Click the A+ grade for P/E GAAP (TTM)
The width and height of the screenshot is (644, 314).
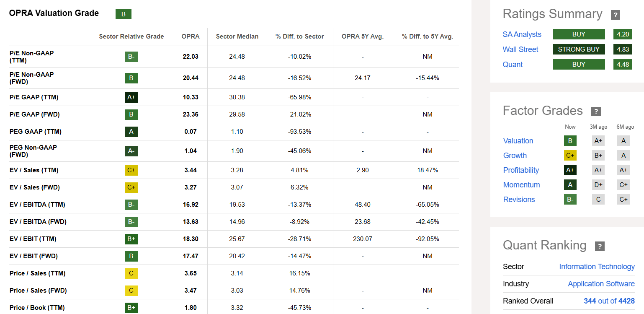click(x=131, y=97)
